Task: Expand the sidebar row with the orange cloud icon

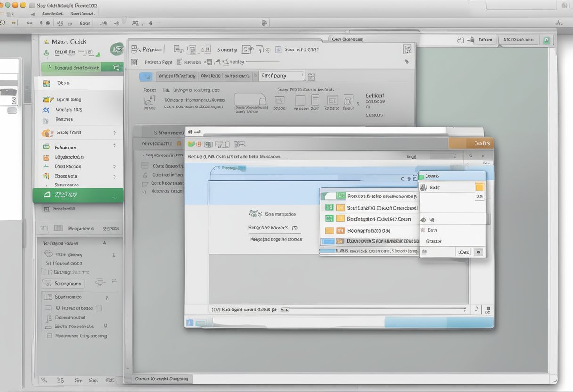Action: 115,133
